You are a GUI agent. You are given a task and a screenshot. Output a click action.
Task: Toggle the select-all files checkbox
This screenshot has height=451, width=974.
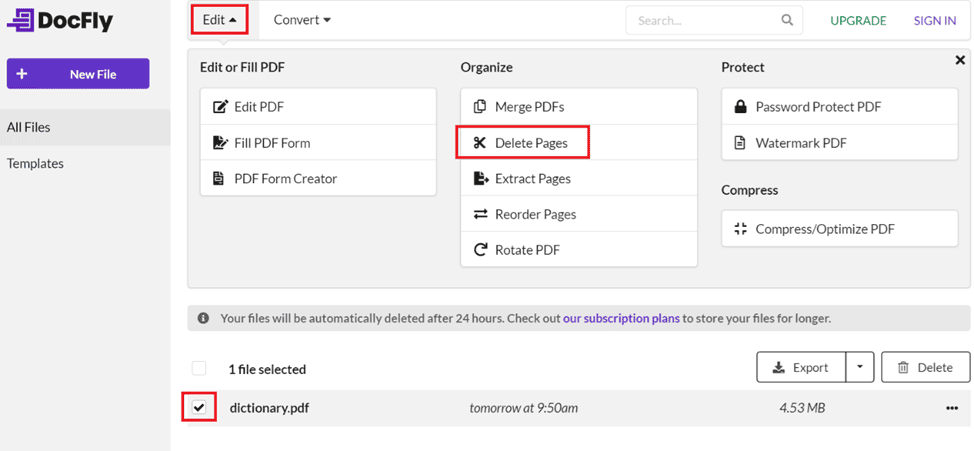(199, 369)
